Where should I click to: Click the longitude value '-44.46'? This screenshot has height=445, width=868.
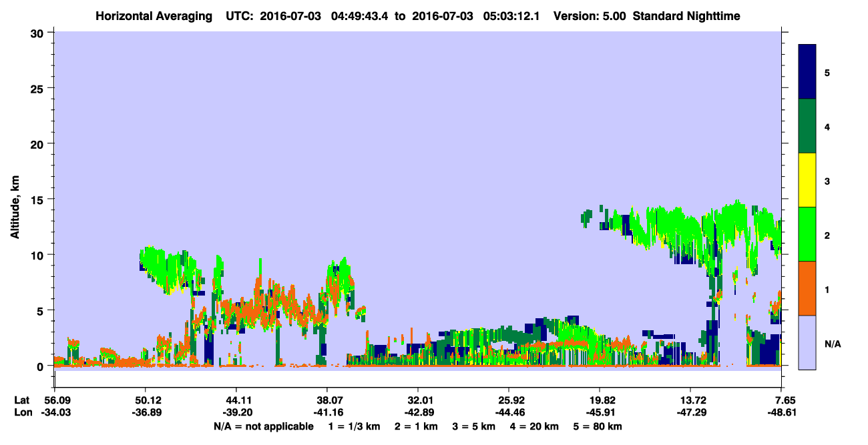tap(509, 412)
